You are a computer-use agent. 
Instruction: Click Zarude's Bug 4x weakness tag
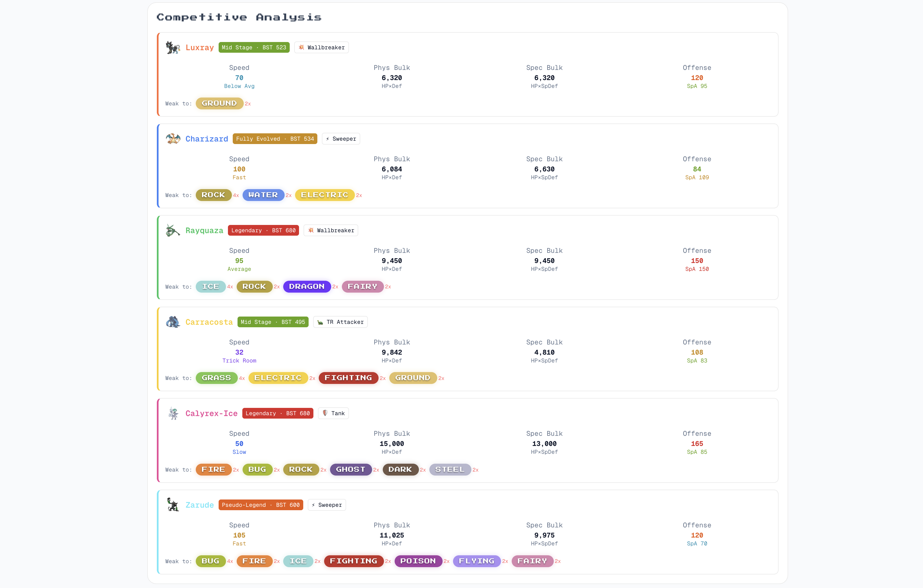[210, 561]
